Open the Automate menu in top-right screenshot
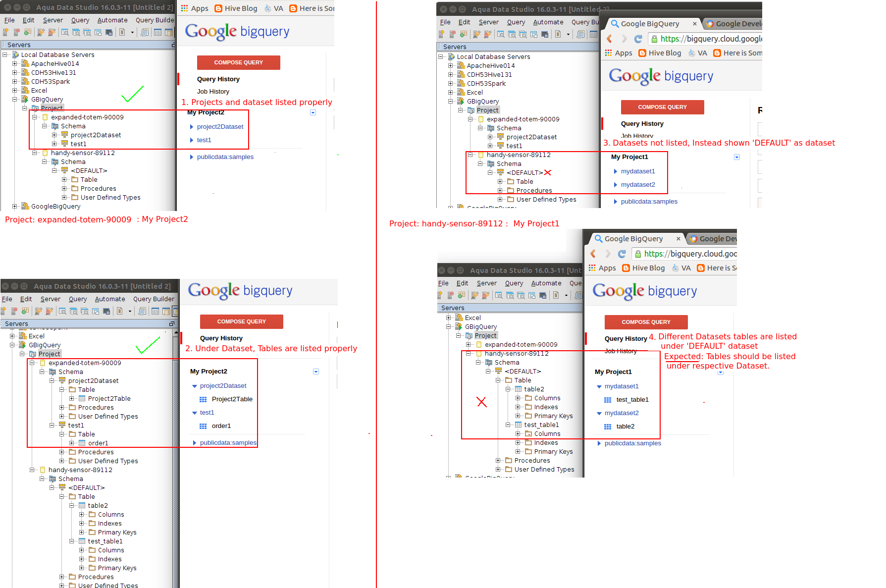Screen dimensions: 886x588 (548, 22)
